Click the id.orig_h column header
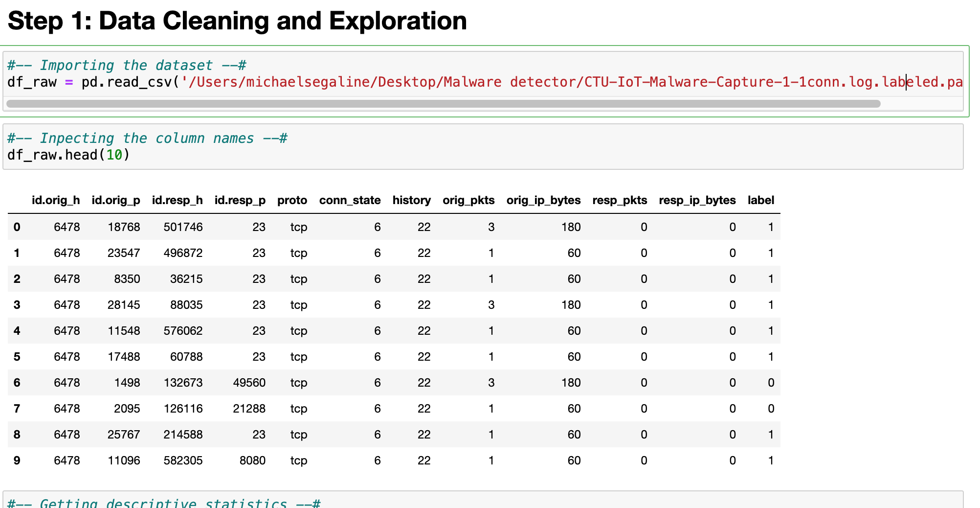 click(x=56, y=200)
